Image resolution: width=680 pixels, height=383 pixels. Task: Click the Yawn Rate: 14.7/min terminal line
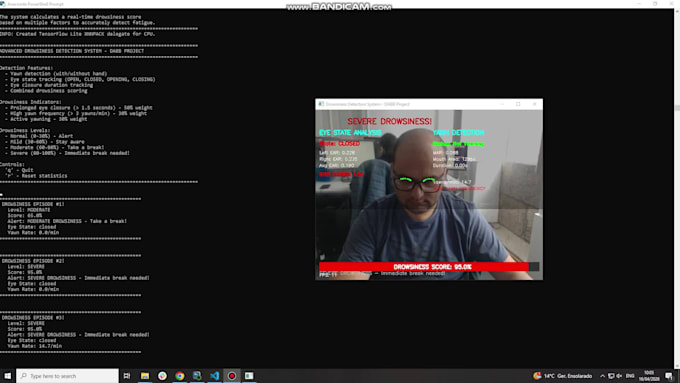[x=35, y=346]
